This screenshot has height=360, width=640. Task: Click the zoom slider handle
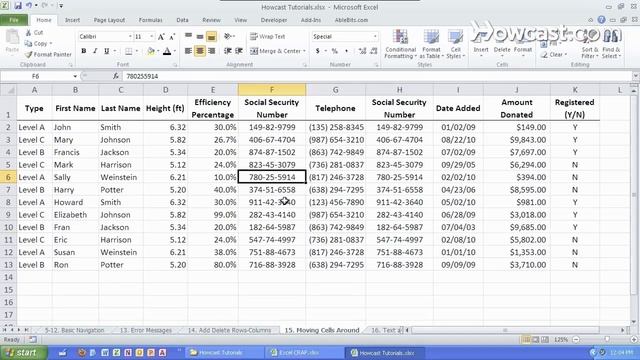[x=607, y=340]
